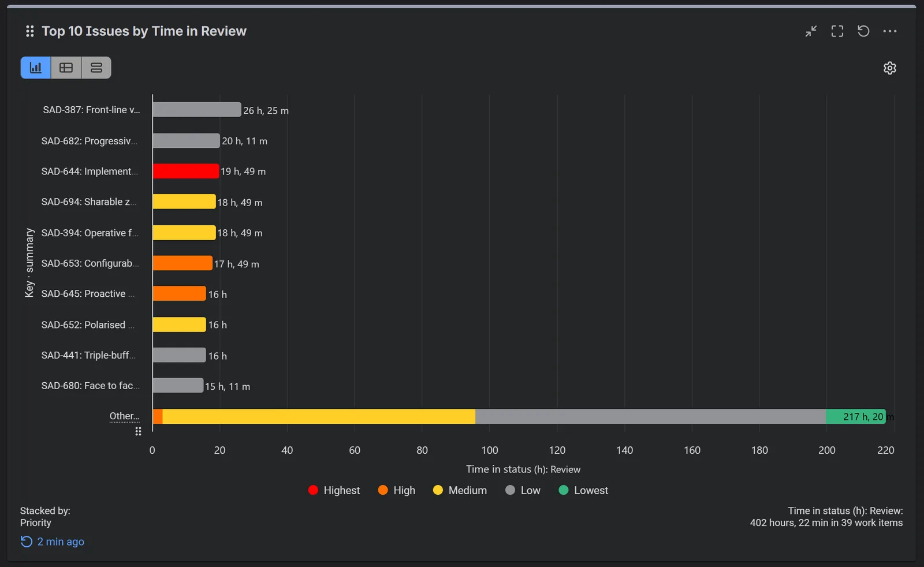The height and width of the screenshot is (567, 924).
Task: Toggle Low priority in the legend
Action: [x=523, y=490]
